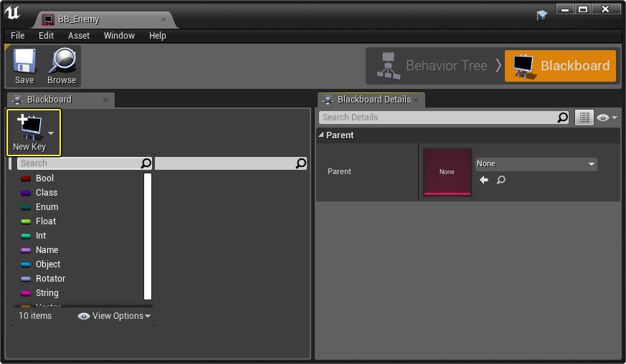The width and height of the screenshot is (626, 364).
Task: Click the Unreal Engine logo icon
Action: 12,12
